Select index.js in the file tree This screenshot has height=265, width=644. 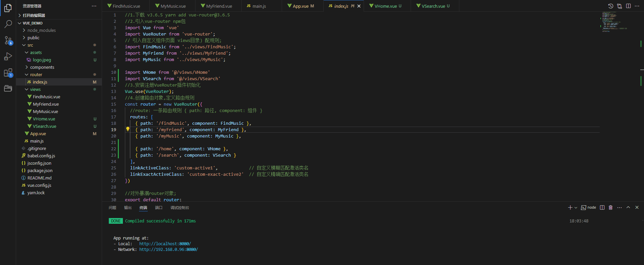(59, 82)
